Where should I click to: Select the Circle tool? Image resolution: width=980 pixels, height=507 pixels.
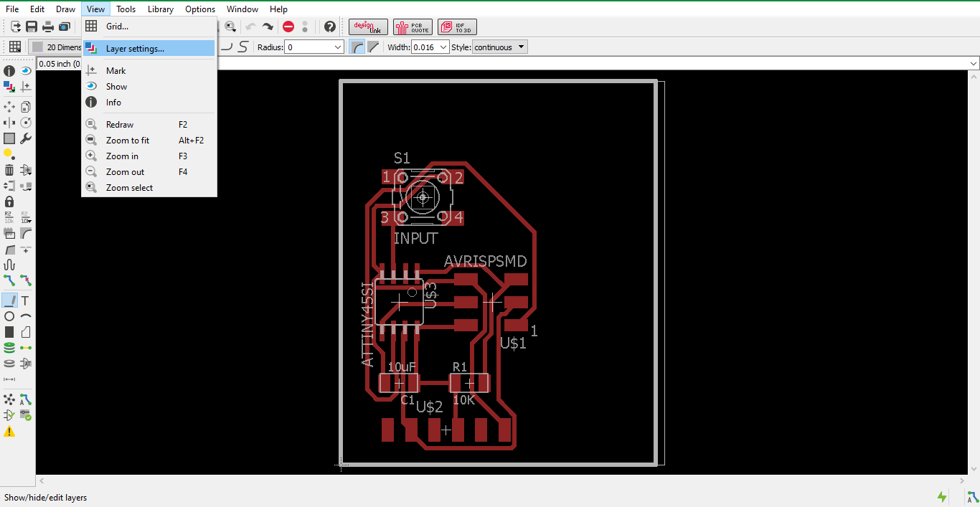[9, 316]
